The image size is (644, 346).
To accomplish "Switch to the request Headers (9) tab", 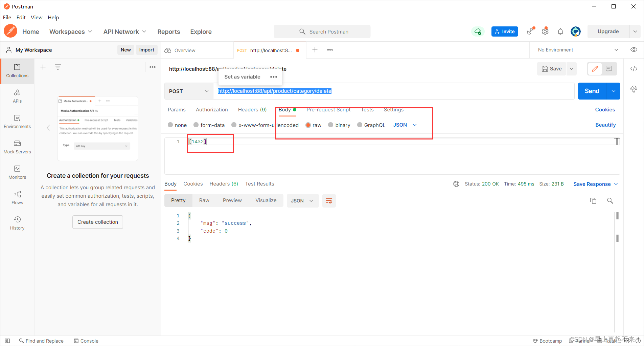I will [252, 110].
